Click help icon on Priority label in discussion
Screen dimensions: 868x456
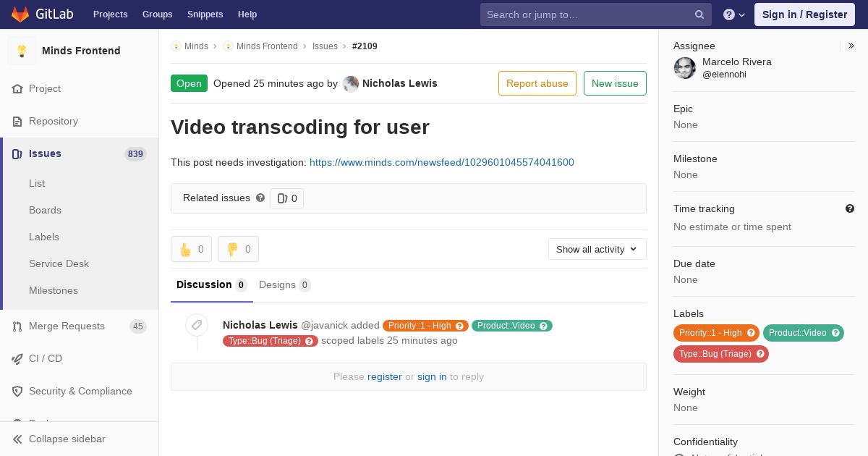coord(459,326)
